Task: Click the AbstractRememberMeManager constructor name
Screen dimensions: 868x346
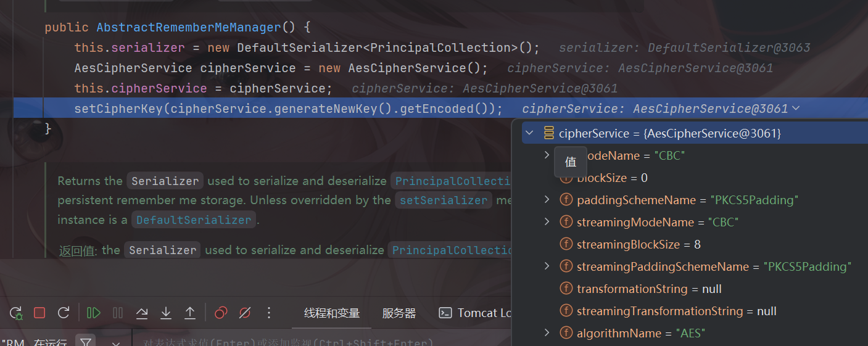Action: coord(189,28)
